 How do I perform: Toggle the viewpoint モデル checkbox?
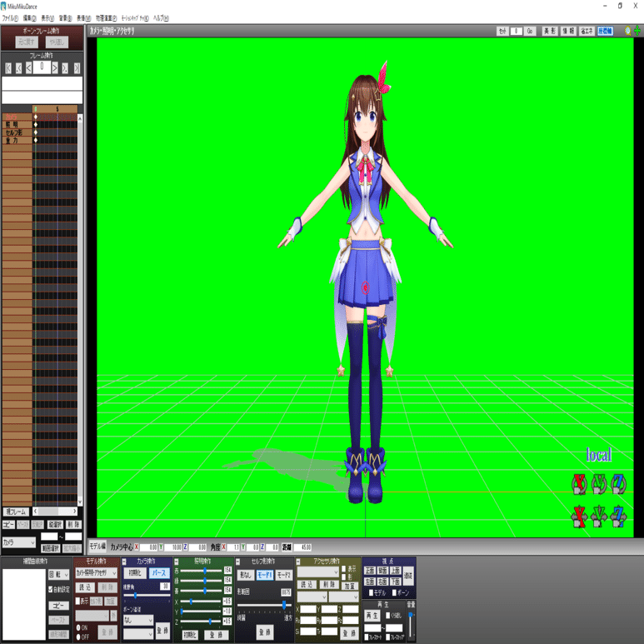[372, 592]
